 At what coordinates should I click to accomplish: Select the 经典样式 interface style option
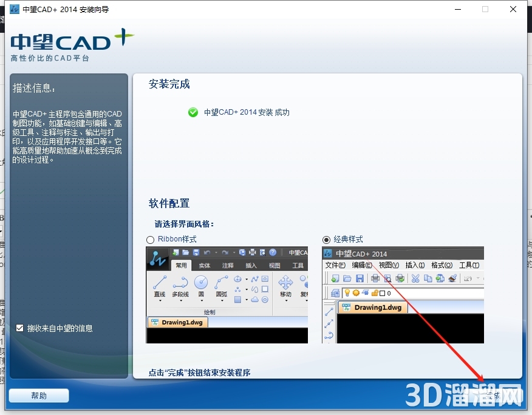pyautogui.click(x=326, y=239)
